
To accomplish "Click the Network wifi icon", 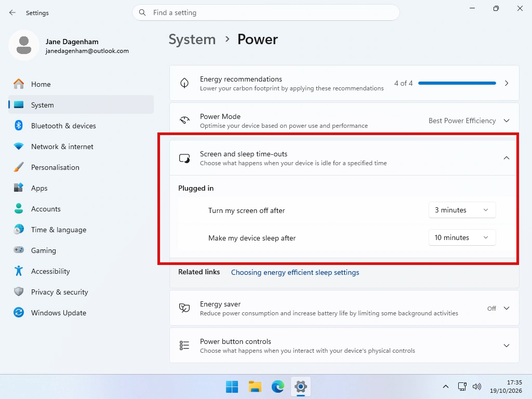I will (x=19, y=146).
